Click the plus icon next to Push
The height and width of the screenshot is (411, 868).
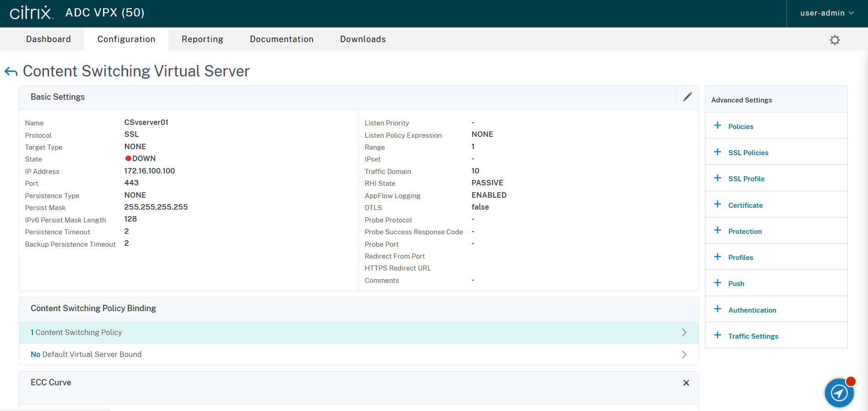tap(717, 283)
